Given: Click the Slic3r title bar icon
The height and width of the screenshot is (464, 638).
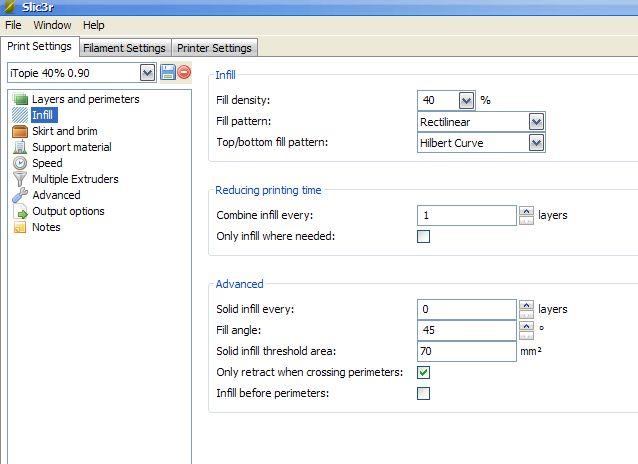Looking at the screenshot, I should point(9,7).
